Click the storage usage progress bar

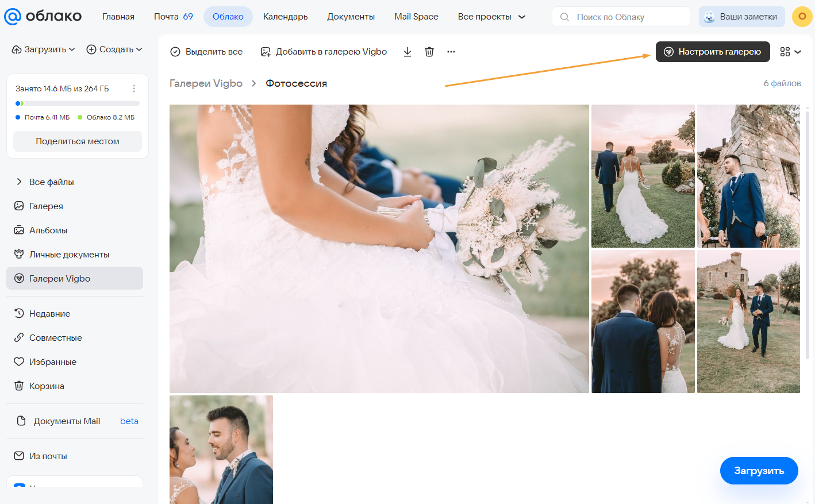(78, 103)
